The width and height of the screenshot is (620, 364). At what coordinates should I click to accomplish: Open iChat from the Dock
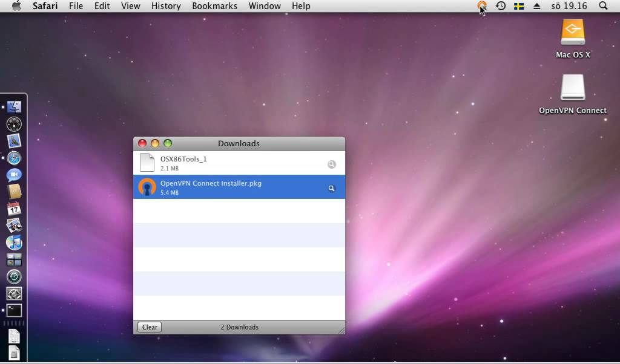[14, 175]
